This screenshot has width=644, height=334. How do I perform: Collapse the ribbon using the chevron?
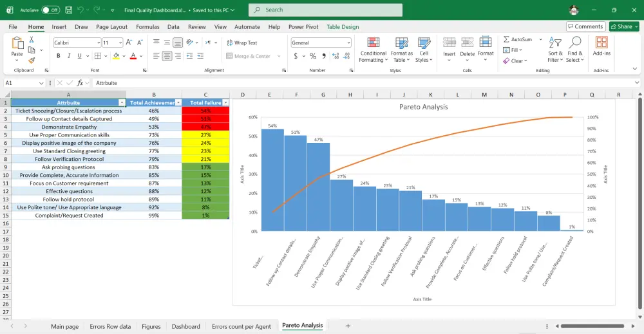634,69
